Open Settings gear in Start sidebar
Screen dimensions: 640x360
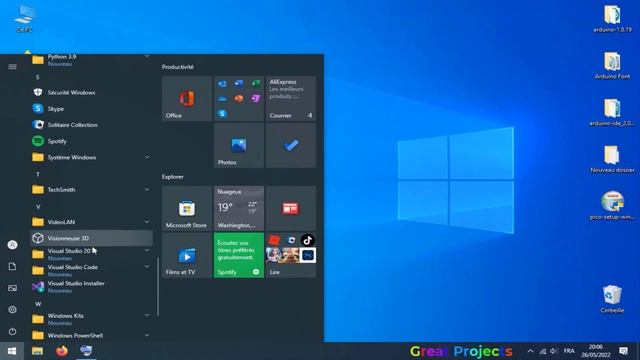tap(12, 309)
